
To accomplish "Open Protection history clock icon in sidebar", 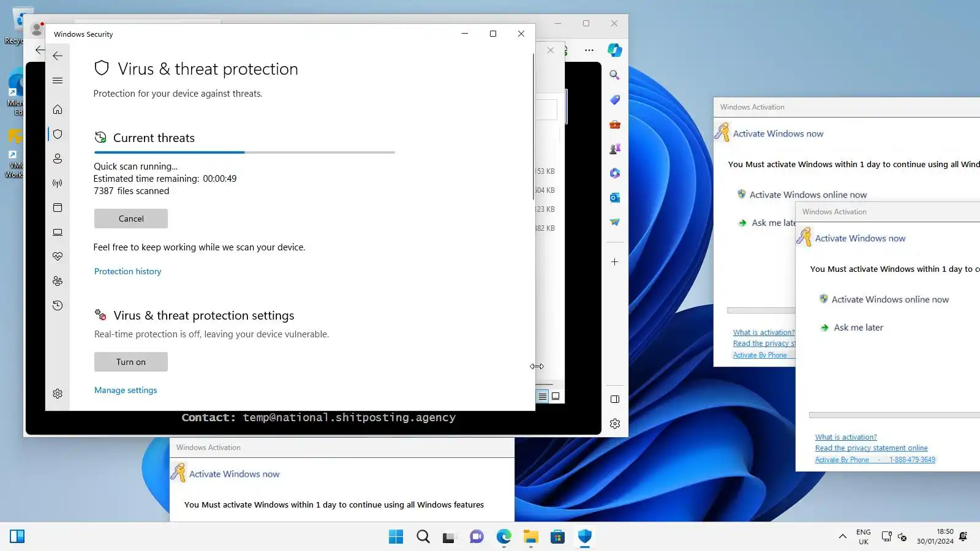I will click(x=58, y=305).
